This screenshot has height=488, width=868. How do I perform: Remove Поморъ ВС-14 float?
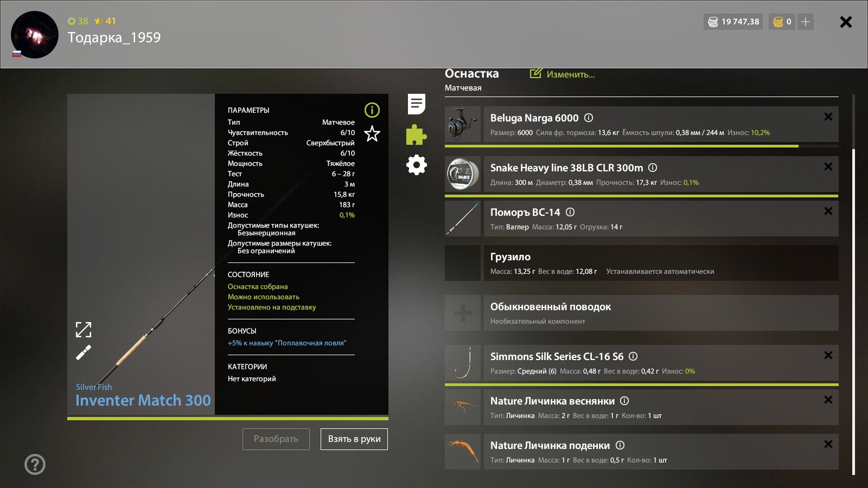coord(828,211)
